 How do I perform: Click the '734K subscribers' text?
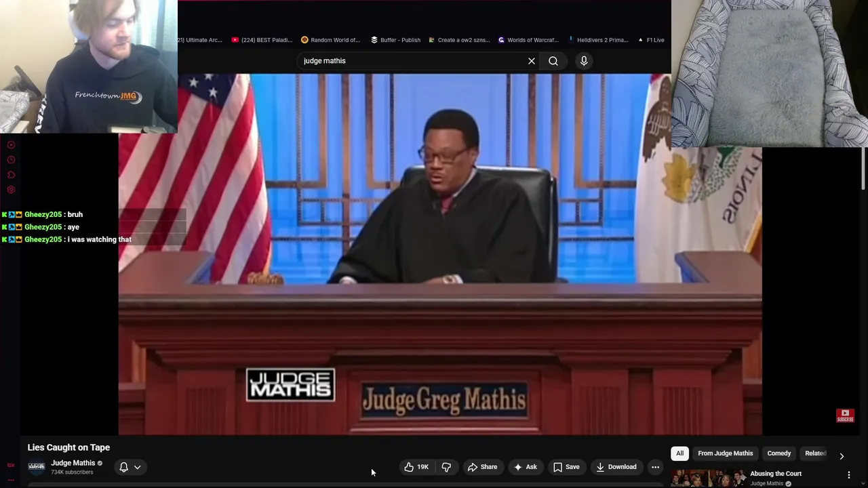(72, 472)
